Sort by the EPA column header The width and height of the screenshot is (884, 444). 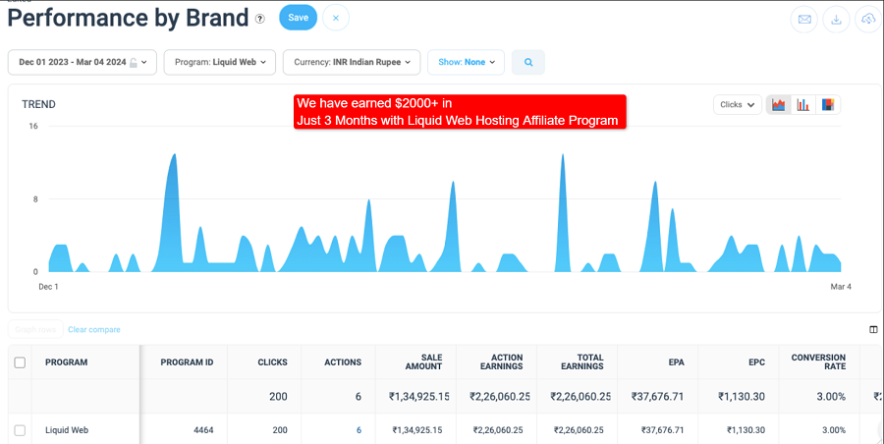pyautogui.click(x=677, y=362)
